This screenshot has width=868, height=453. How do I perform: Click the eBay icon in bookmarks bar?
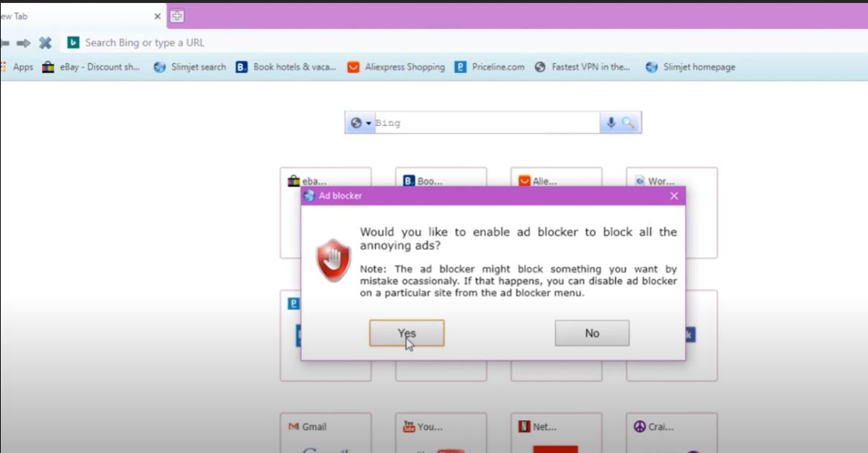pyautogui.click(x=48, y=67)
